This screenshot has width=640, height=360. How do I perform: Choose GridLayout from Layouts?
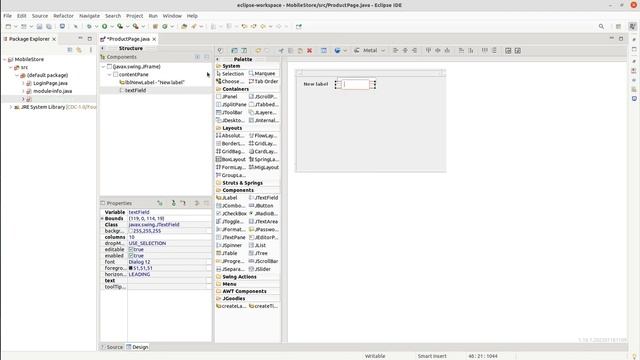coord(264,144)
